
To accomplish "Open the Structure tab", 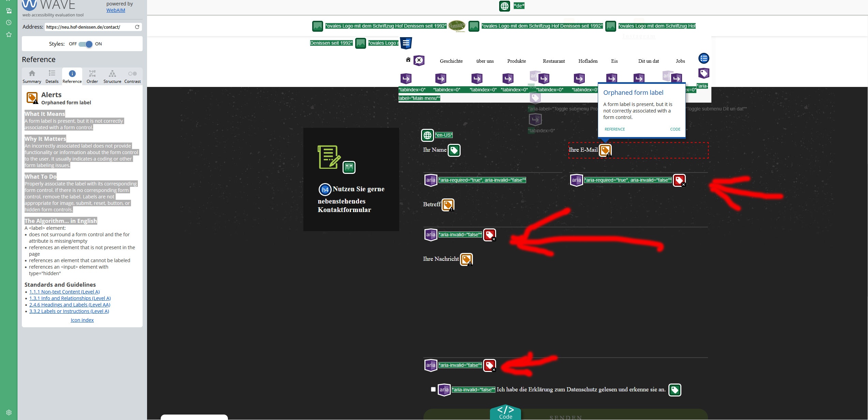I will pyautogui.click(x=112, y=76).
